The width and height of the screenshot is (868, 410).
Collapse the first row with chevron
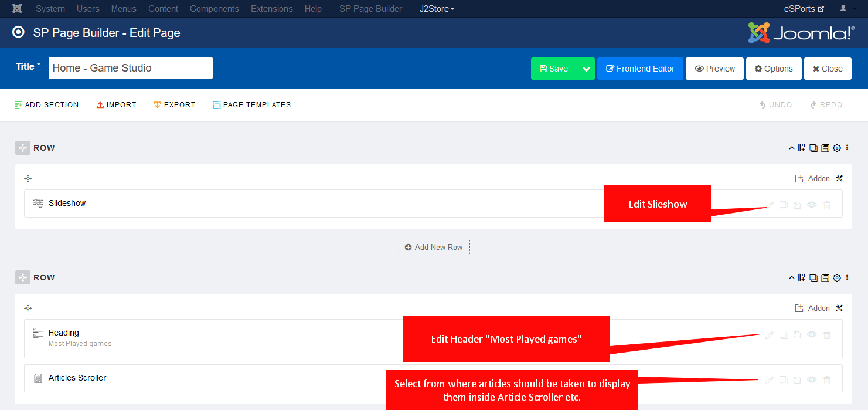[x=792, y=148]
